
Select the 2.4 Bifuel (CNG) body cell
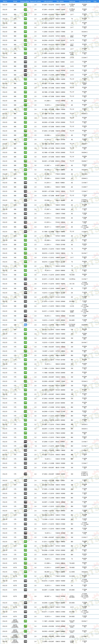[72, 10]
